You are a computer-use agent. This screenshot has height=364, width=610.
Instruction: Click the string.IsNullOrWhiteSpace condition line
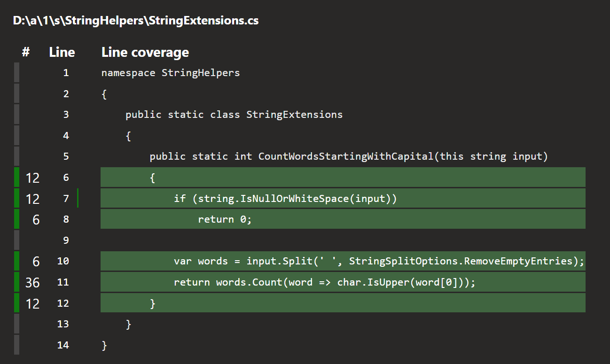[x=285, y=198]
